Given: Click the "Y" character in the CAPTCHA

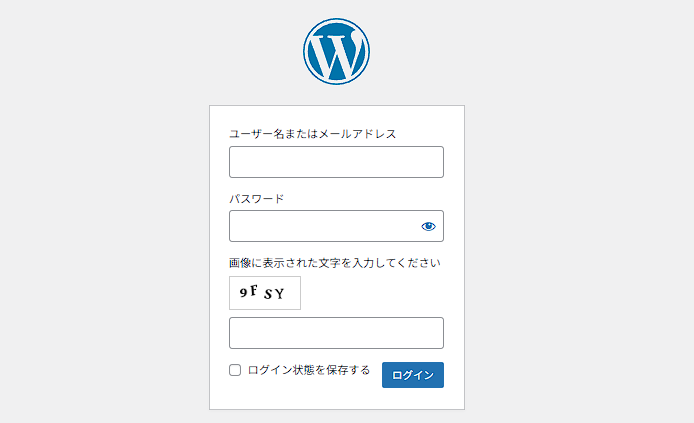Looking at the screenshot, I should (x=280, y=294).
